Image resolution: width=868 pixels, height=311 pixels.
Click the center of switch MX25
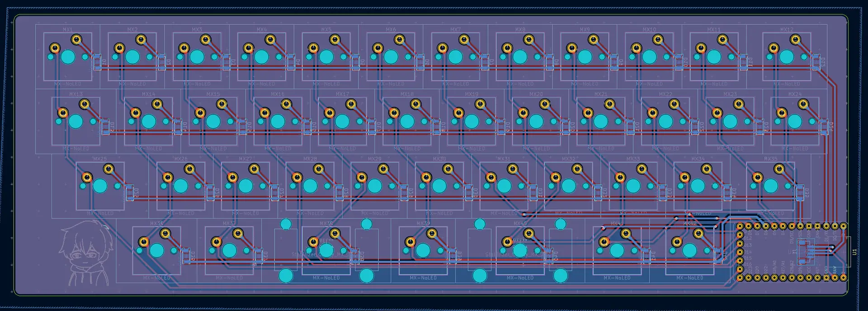[100, 186]
